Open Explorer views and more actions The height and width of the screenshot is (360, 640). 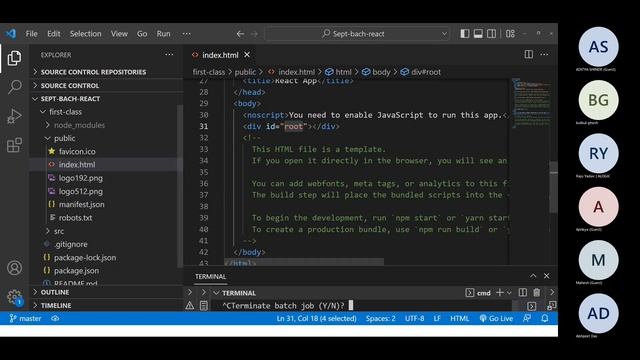(169, 55)
